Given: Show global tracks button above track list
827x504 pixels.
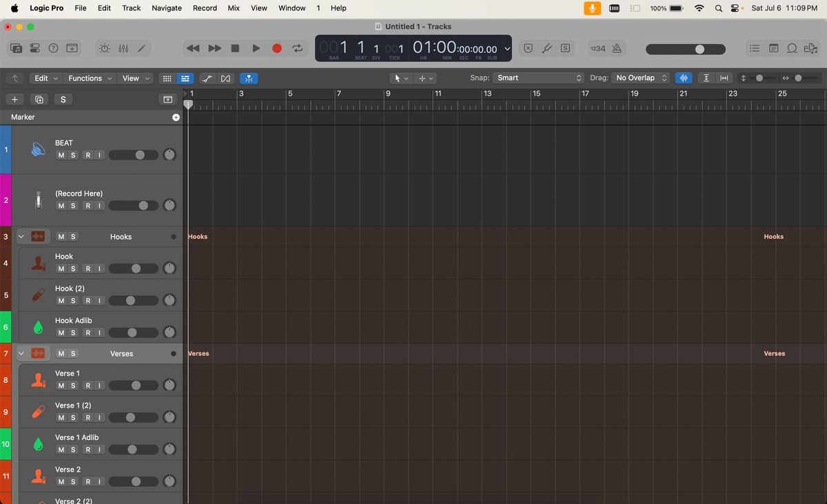Looking at the screenshot, I should 167,100.
